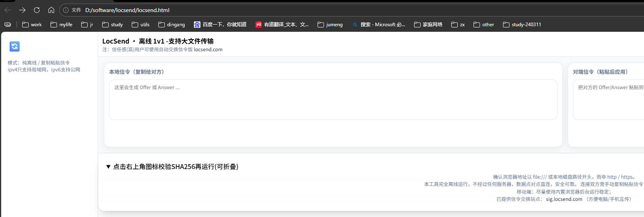Image resolution: width=644 pixels, height=217 pixels.
Task: Click the peer token paste text area
Action: (x=608, y=100)
